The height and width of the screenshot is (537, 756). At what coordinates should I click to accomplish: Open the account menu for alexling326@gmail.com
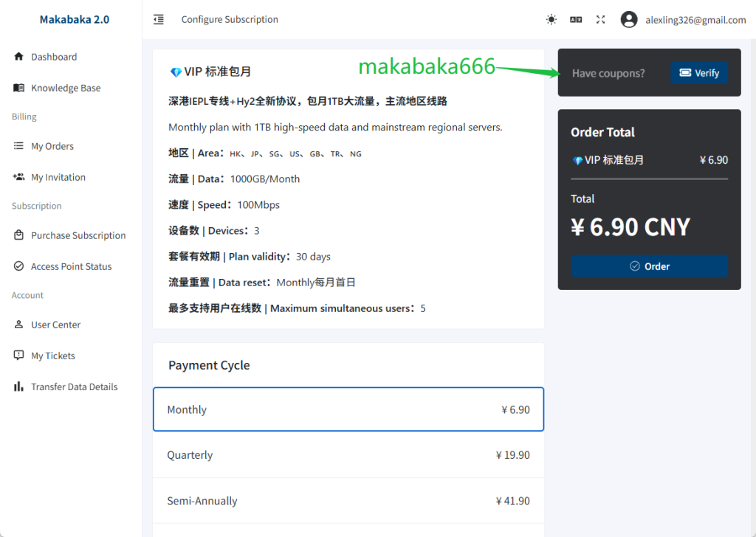(695, 20)
